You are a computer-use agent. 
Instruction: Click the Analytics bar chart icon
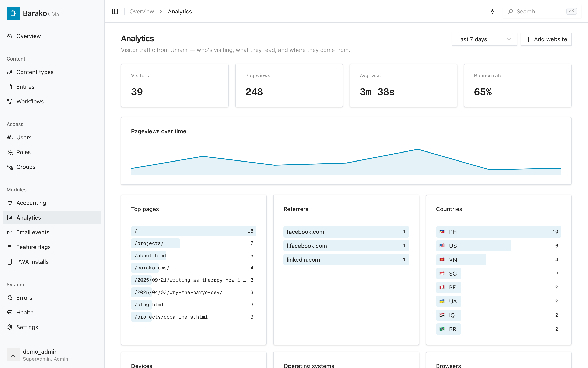pos(10,218)
